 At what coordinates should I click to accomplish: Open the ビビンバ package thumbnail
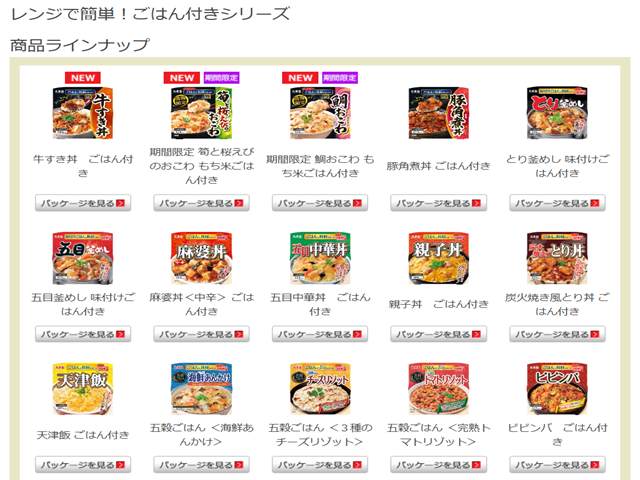[557, 389]
